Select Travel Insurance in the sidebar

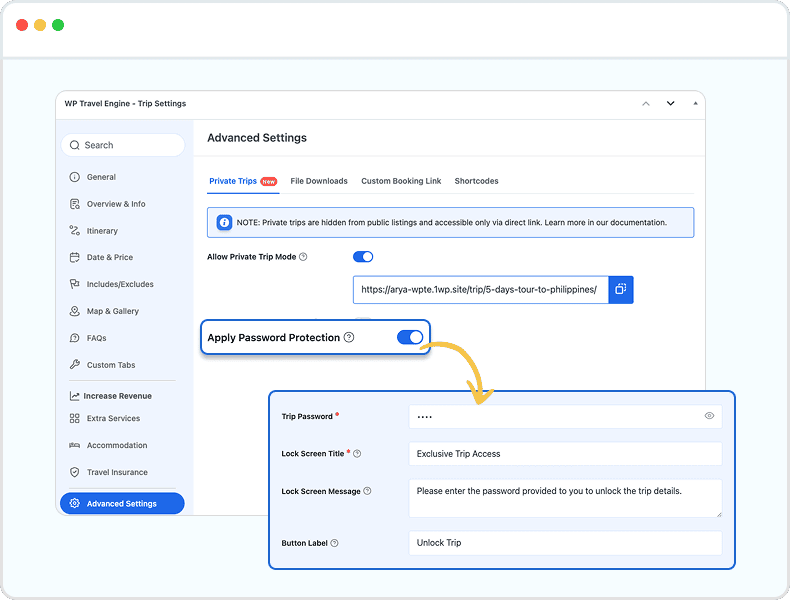pos(116,472)
